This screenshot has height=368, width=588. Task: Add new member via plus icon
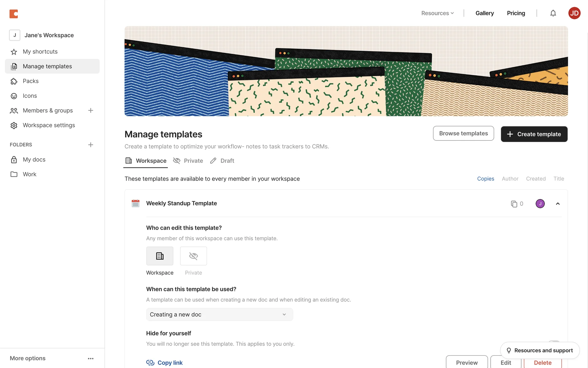pos(91,110)
